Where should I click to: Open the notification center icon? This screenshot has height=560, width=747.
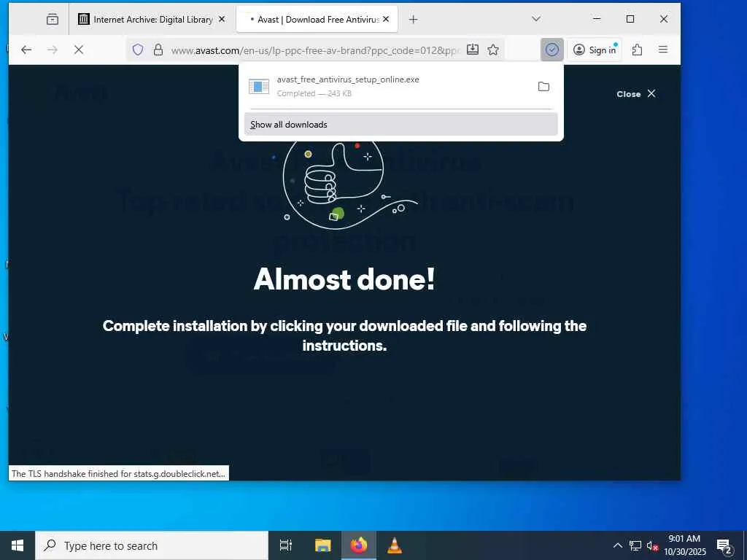[x=724, y=545]
